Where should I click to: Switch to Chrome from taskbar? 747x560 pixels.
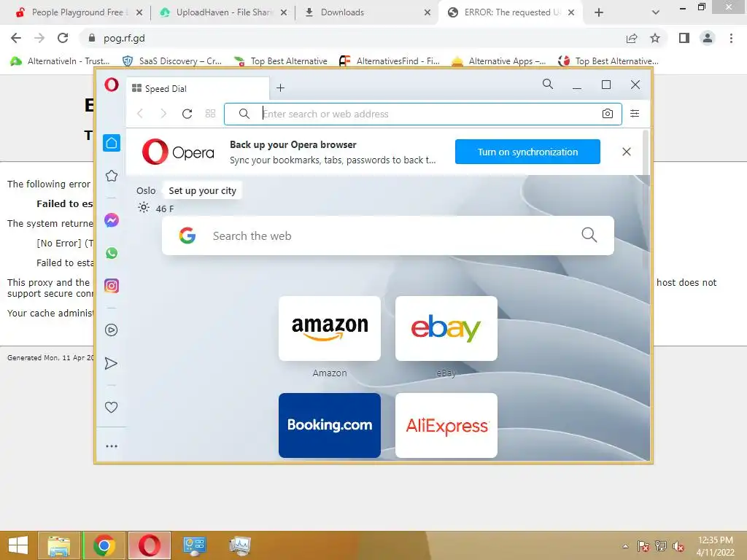tap(104, 545)
